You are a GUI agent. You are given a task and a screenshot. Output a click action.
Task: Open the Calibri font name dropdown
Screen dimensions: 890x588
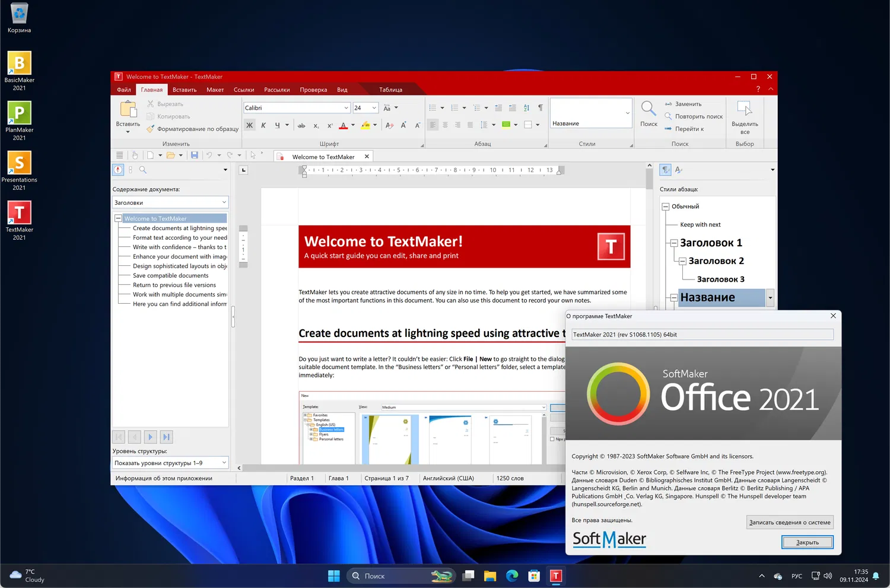pyautogui.click(x=346, y=108)
